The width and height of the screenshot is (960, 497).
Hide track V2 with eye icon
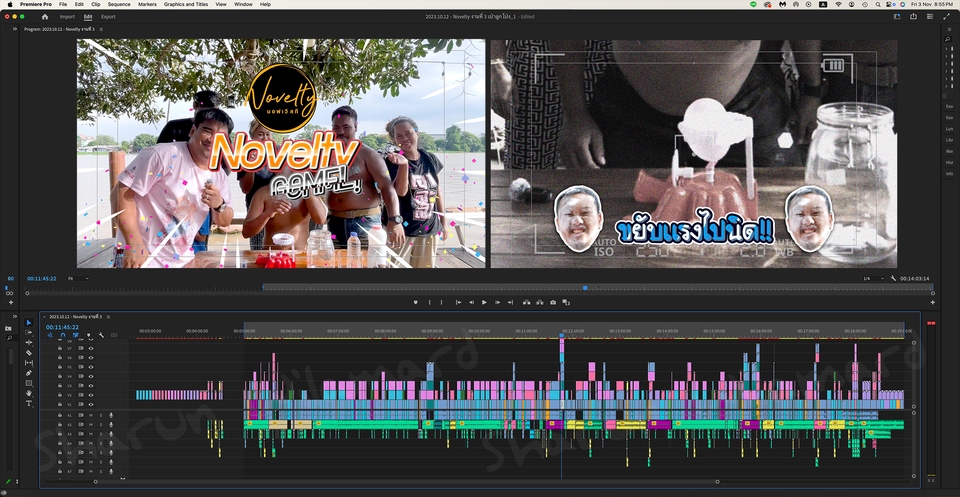coord(91,395)
